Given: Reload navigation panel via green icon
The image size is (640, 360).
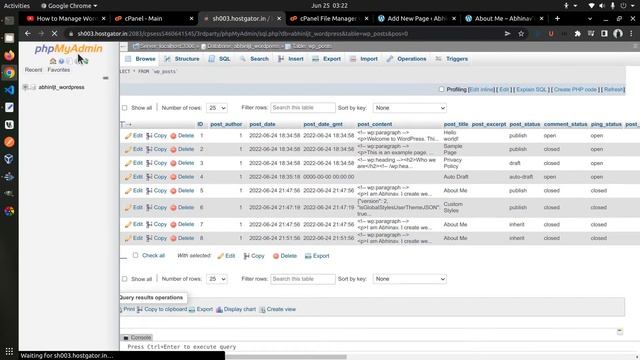Looking at the screenshot, I should point(86,61).
